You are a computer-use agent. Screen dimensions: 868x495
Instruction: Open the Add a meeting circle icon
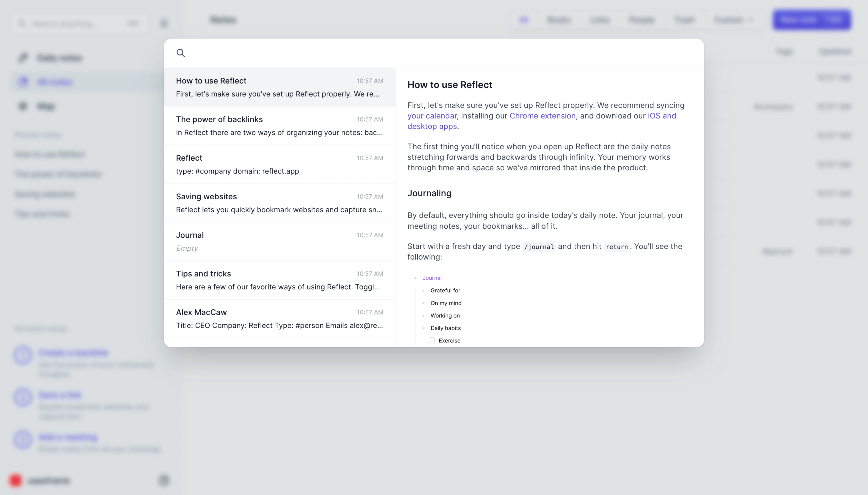coord(22,439)
